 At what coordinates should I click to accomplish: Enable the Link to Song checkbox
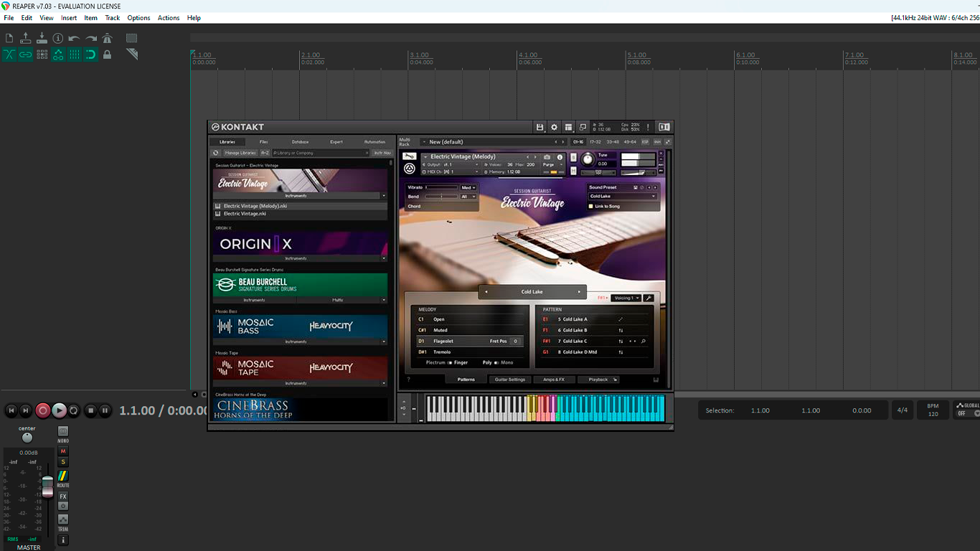[x=591, y=207]
